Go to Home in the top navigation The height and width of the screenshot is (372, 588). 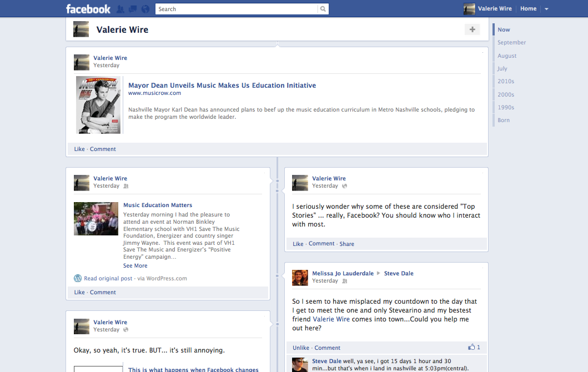tap(528, 9)
